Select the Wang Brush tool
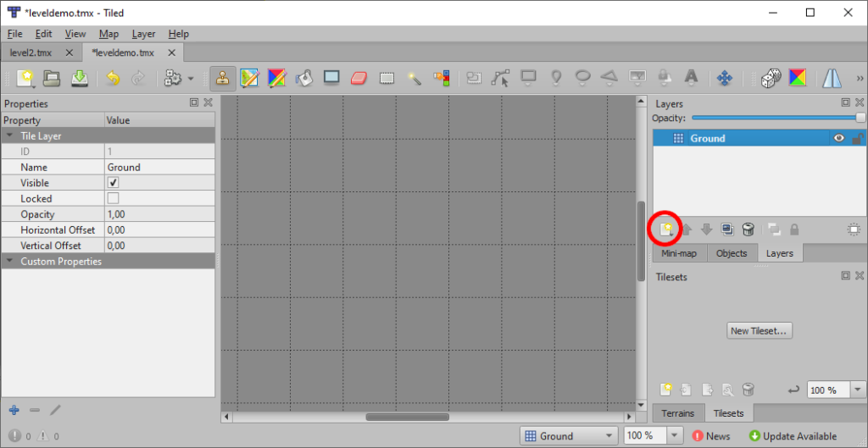Screen dimensions: 868x448 (277, 79)
